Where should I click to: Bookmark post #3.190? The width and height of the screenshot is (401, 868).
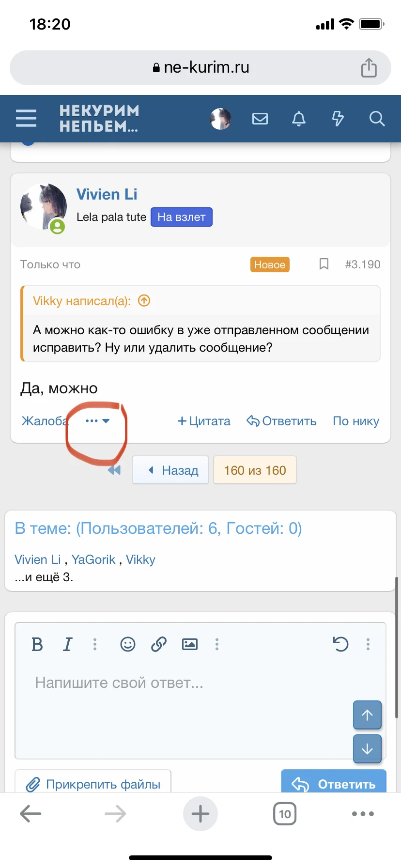point(324,264)
